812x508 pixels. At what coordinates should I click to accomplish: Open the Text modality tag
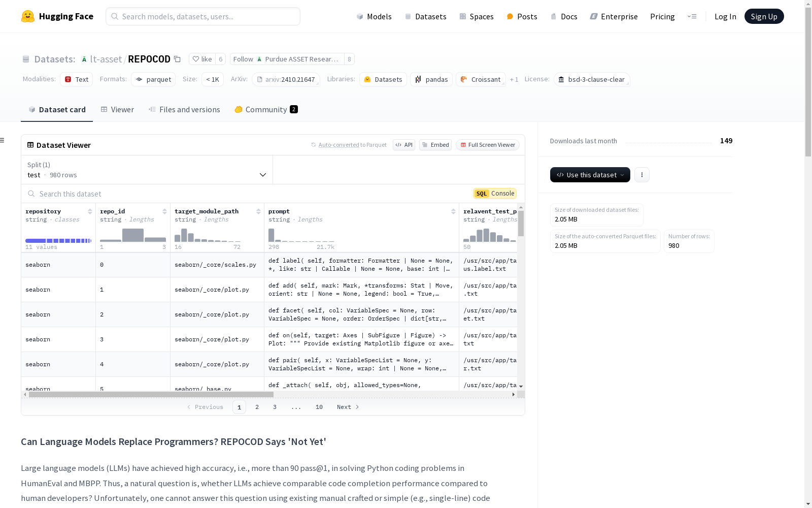pos(77,79)
